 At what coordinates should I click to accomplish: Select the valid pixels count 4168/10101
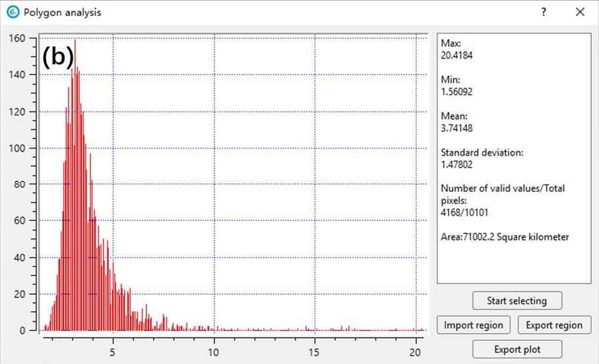(464, 212)
